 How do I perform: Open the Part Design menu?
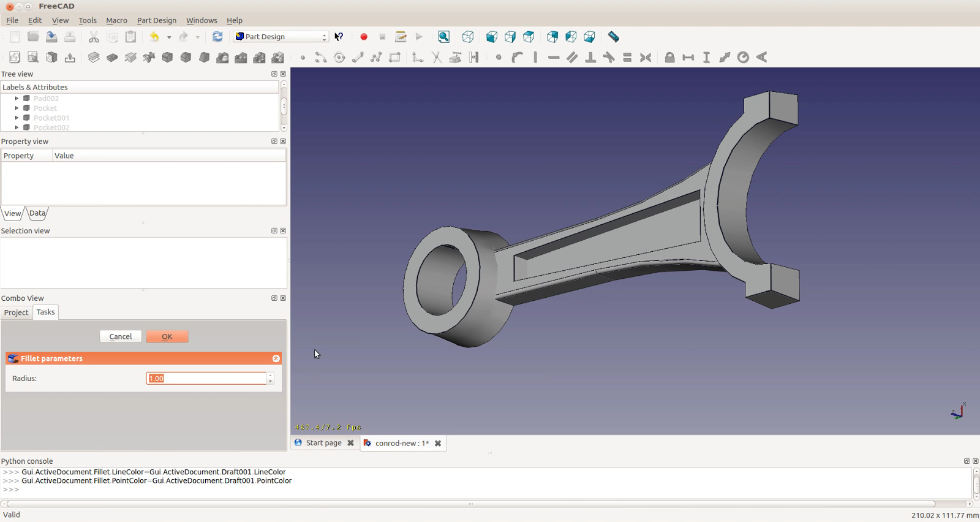coord(157,20)
